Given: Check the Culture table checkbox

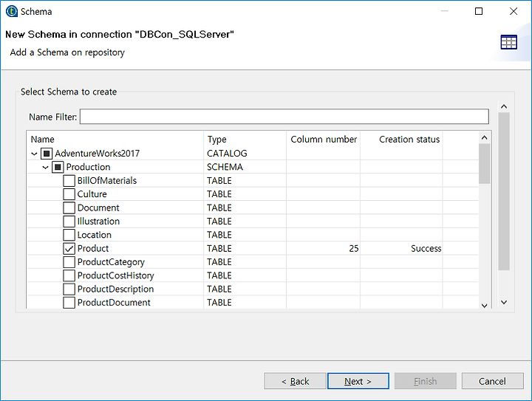Looking at the screenshot, I should point(69,194).
